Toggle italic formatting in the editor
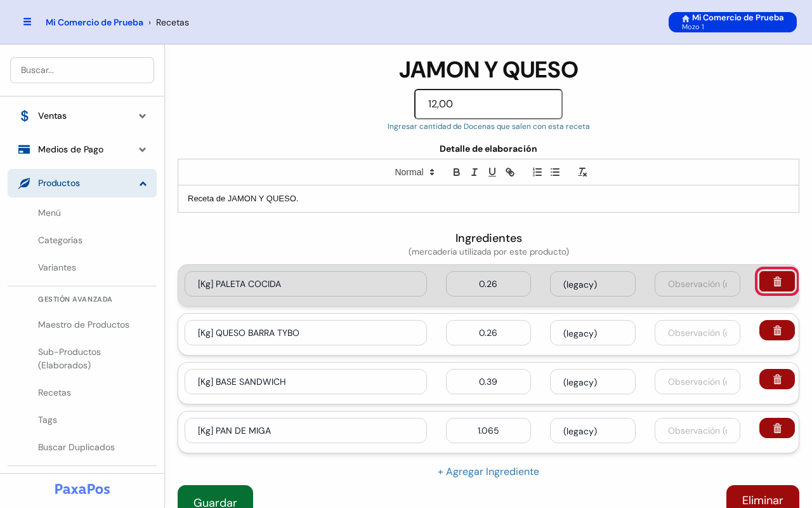 (474, 172)
